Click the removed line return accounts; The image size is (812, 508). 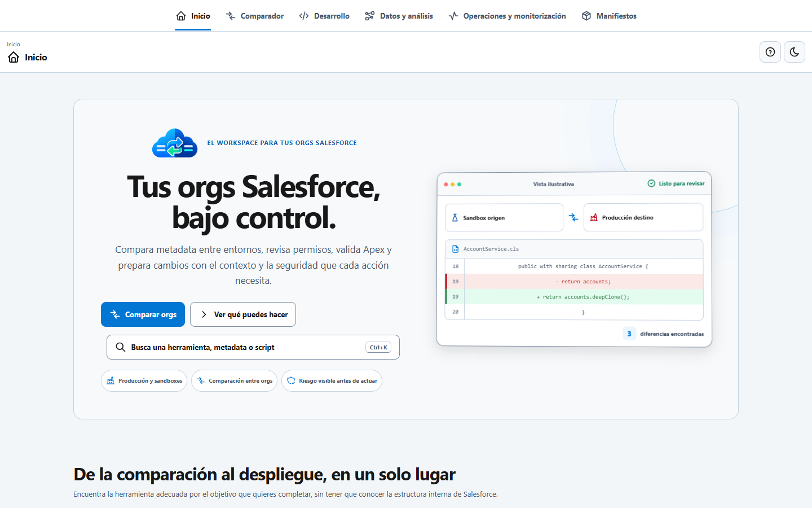(x=583, y=282)
